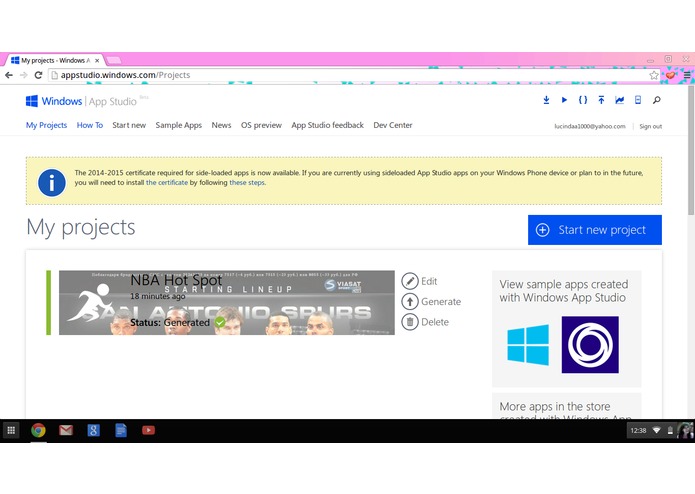Click the phone device icon in header

(638, 100)
